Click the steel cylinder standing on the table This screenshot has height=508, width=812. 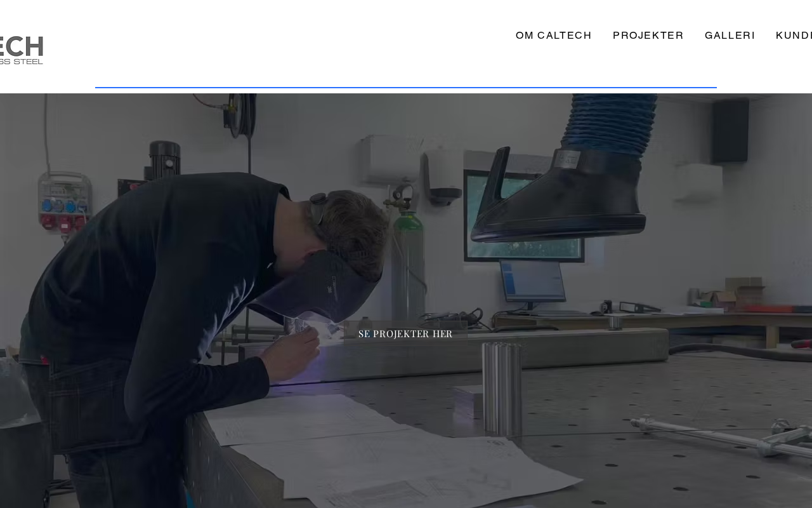click(x=501, y=389)
